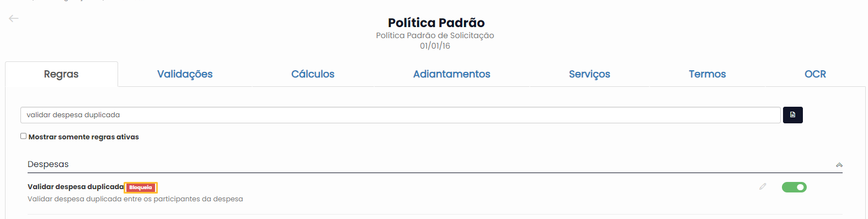
Task: Switch to the Validações tab
Action: (x=185, y=74)
